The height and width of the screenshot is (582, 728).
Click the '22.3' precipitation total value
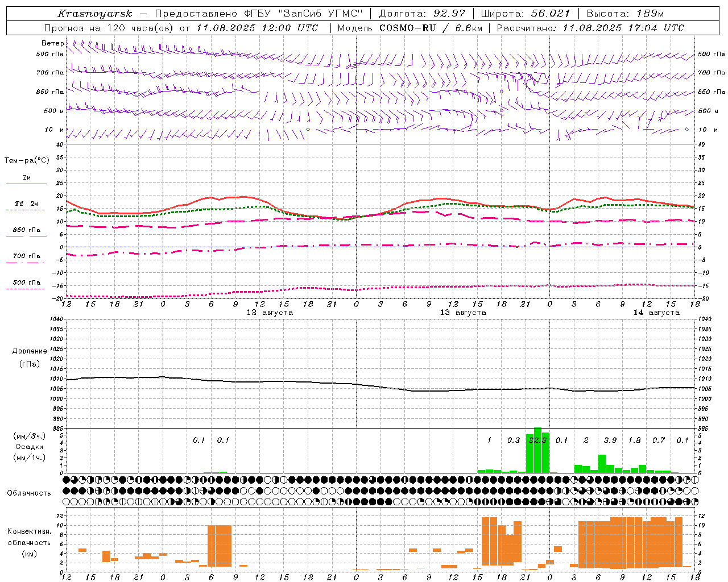[537, 440]
